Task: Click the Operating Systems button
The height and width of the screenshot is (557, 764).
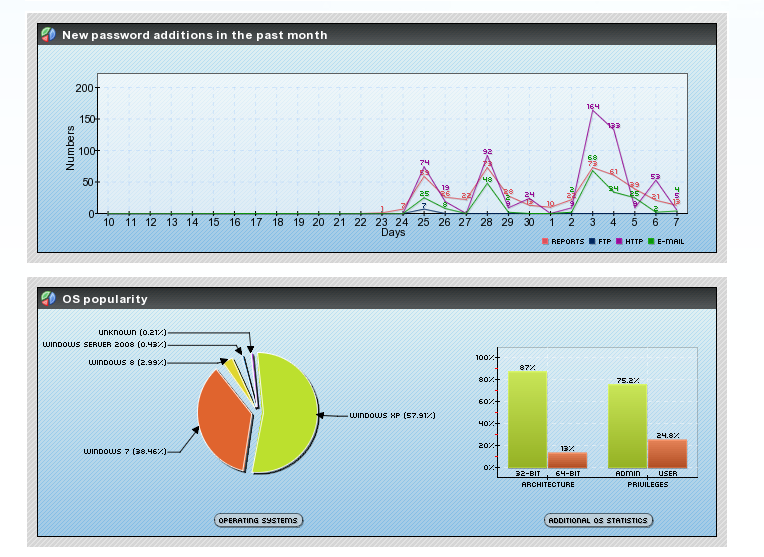Action: (258, 520)
